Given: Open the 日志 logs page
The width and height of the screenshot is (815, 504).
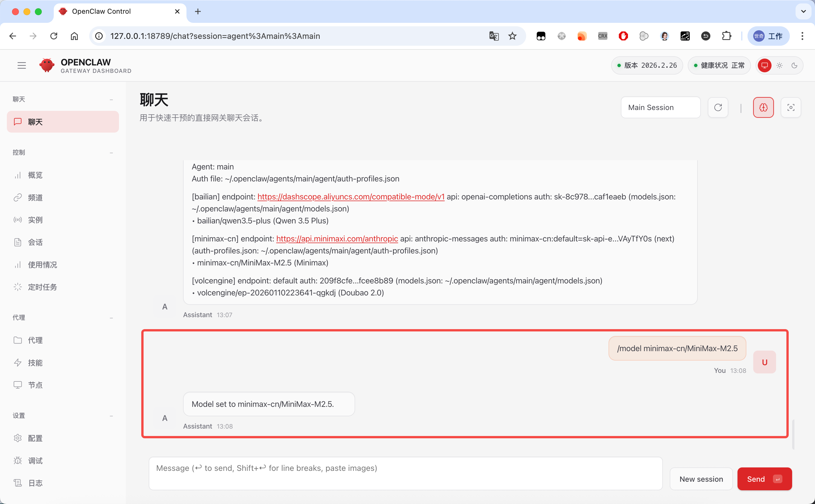Looking at the screenshot, I should pyautogui.click(x=35, y=483).
